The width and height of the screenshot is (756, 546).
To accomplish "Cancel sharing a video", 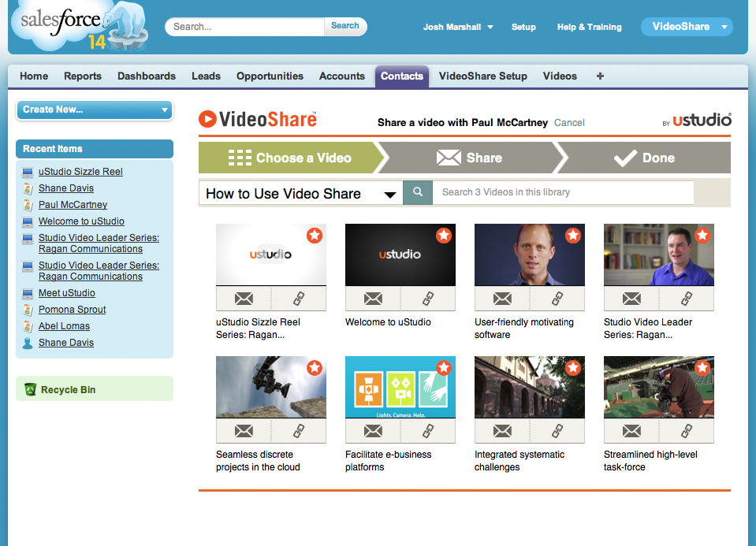I will point(569,123).
